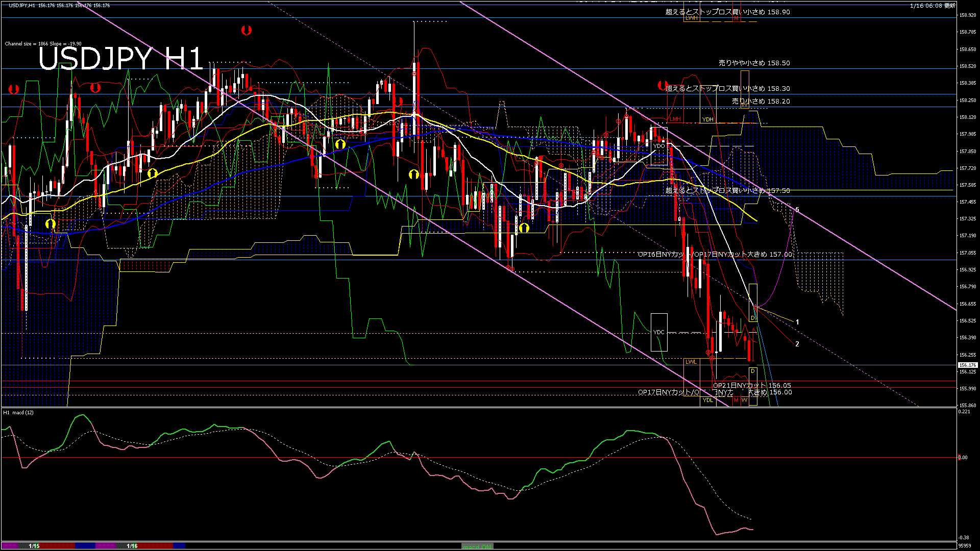Select the OP17日NYカット 大きめ 156.00 label
The width and height of the screenshot is (980, 551).
[715, 392]
